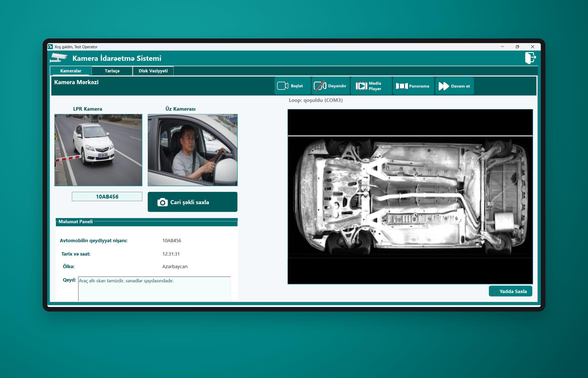The height and width of the screenshot is (378, 588).
Task: Open the Media Player
Action: (x=371, y=86)
